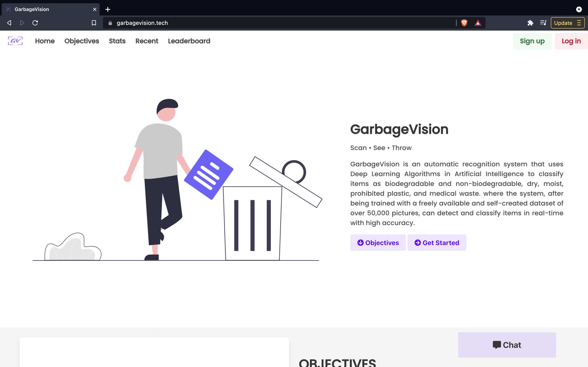The height and width of the screenshot is (367, 588).
Task: Open the media playlist control icon
Action: pyautogui.click(x=543, y=23)
